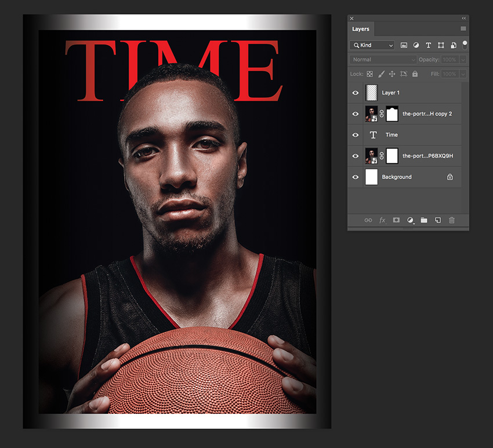
Task: Open the blend mode dropdown
Action: 382,59
